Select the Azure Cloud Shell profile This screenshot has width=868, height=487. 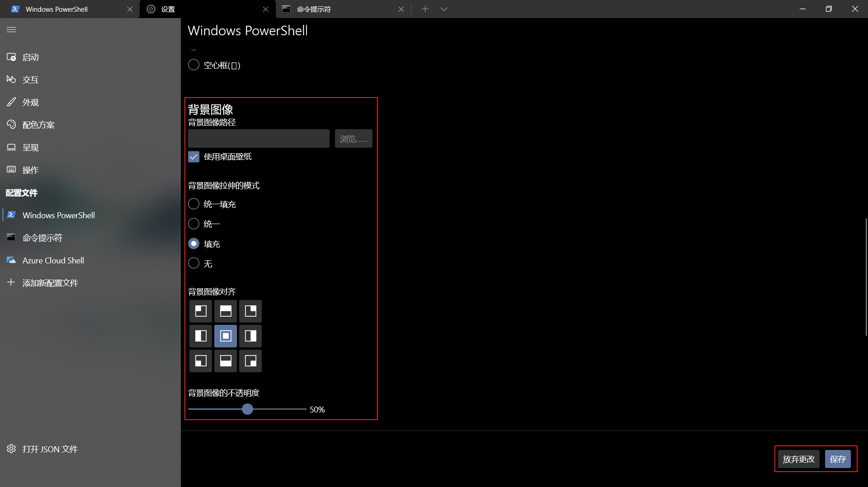point(53,260)
